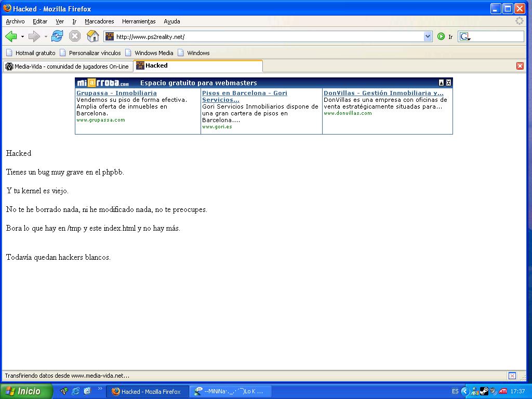The height and width of the screenshot is (399, 532).
Task: Open the Editar menu
Action: 40,21
